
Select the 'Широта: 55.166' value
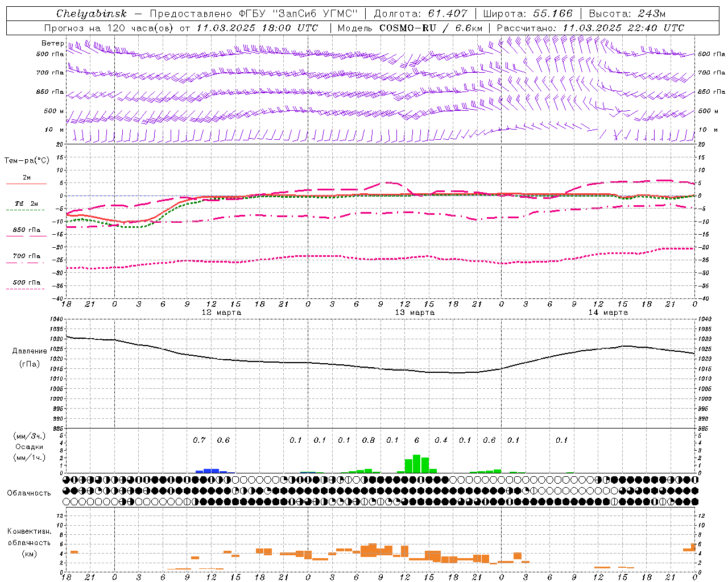pos(527,14)
